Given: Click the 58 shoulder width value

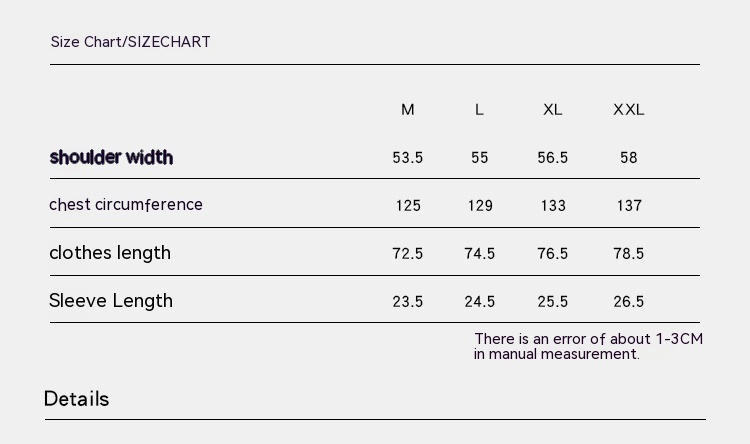Looking at the screenshot, I should (x=628, y=158).
